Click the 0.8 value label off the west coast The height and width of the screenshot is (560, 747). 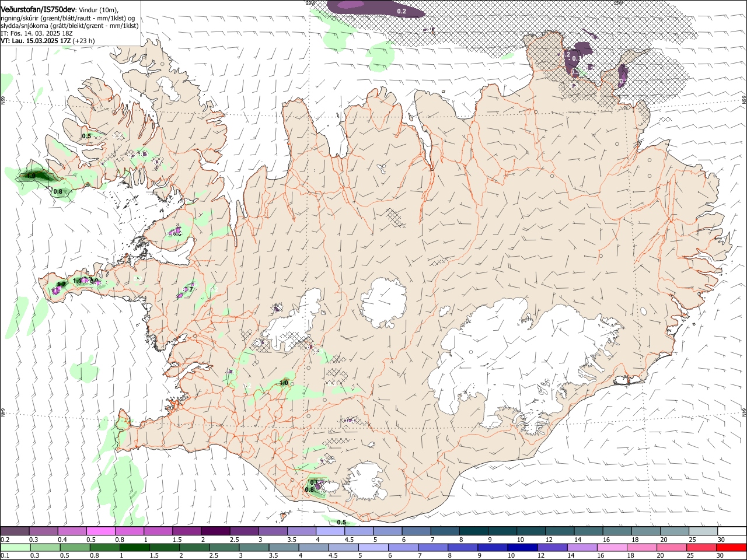58,191
